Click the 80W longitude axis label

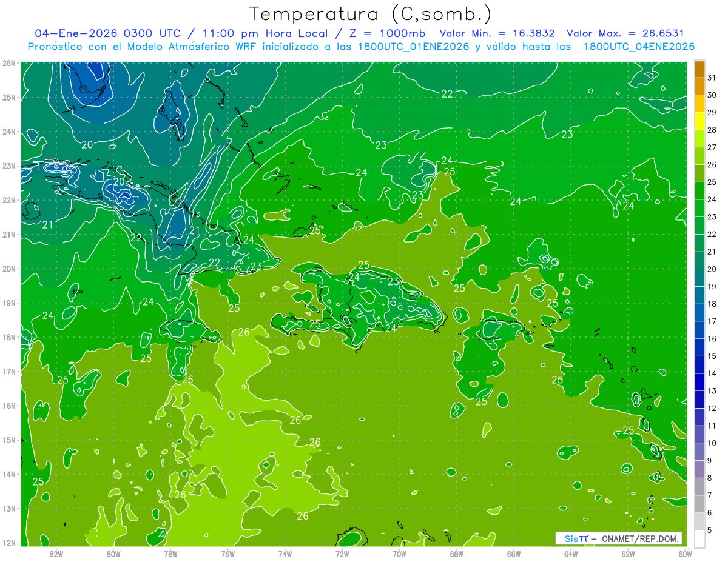[113, 553]
